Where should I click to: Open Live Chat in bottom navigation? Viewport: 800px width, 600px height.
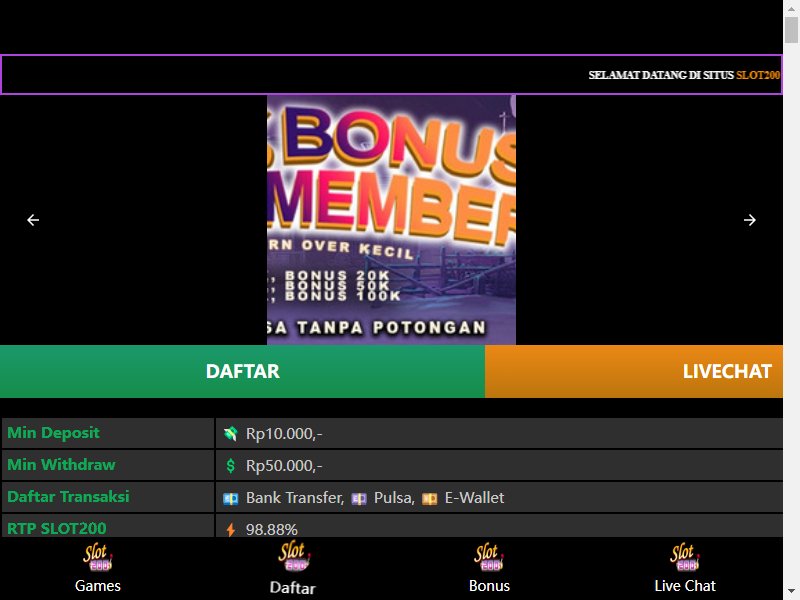pos(685,568)
